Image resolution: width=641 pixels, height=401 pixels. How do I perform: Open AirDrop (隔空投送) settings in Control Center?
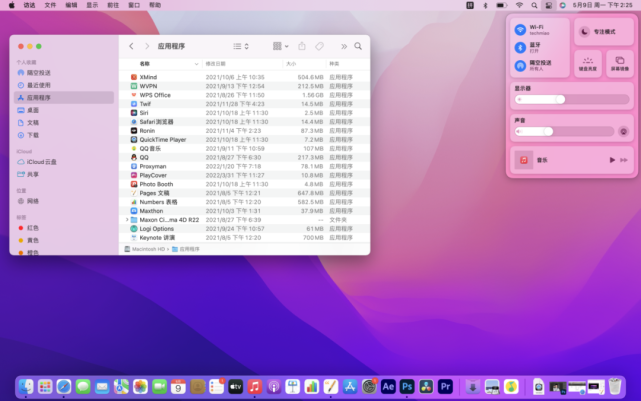520,66
